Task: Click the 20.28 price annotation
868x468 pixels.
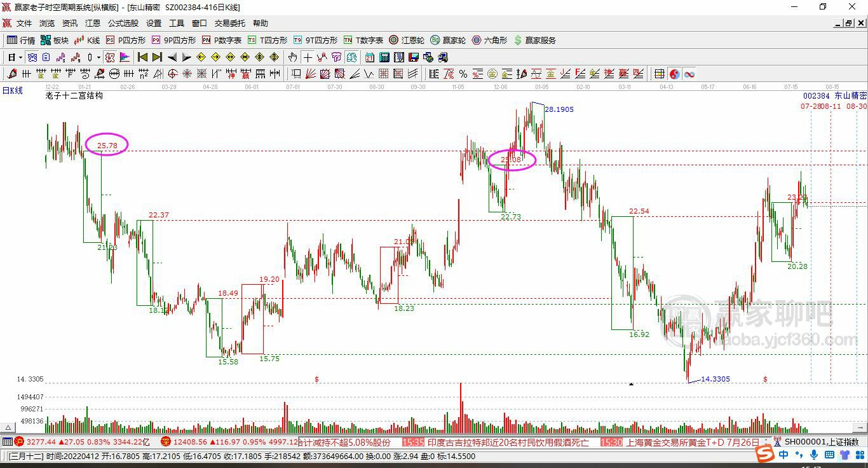Action: (797, 266)
